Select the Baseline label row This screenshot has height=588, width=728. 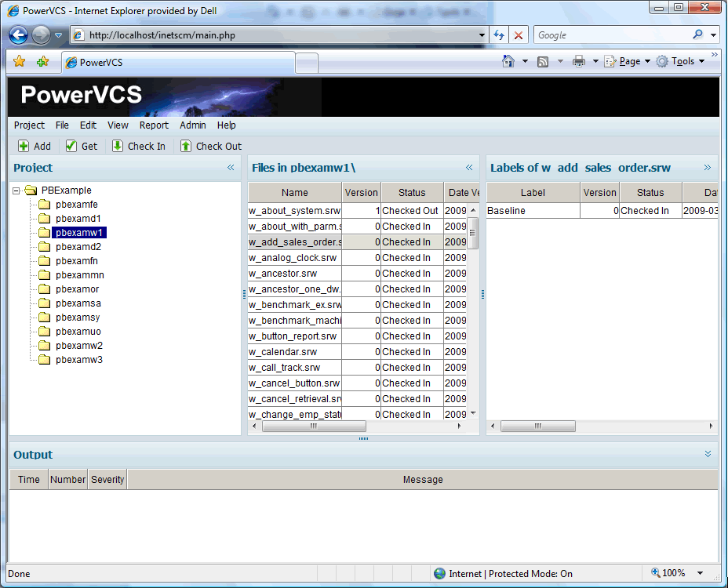602,211
